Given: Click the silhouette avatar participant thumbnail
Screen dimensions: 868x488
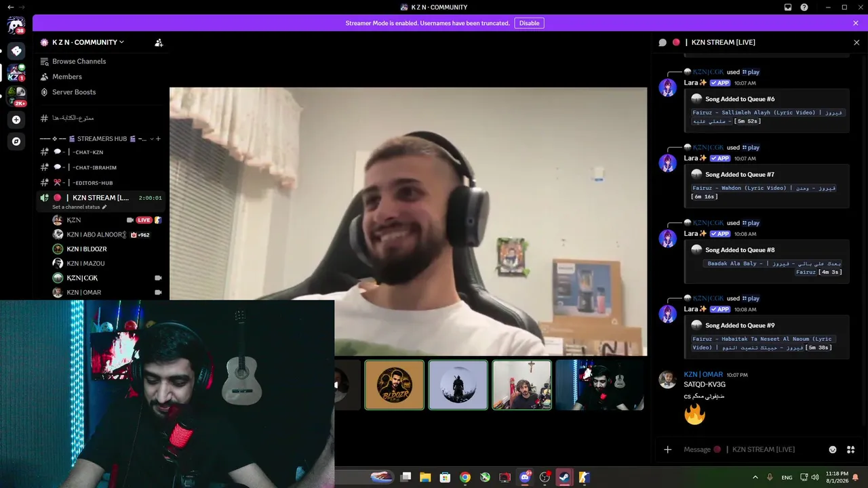Looking at the screenshot, I should point(458,385).
